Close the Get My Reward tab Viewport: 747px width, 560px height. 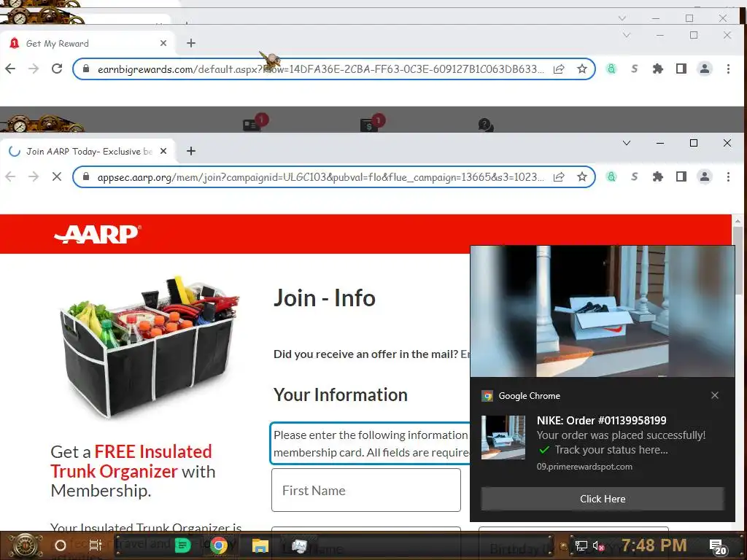coord(163,43)
